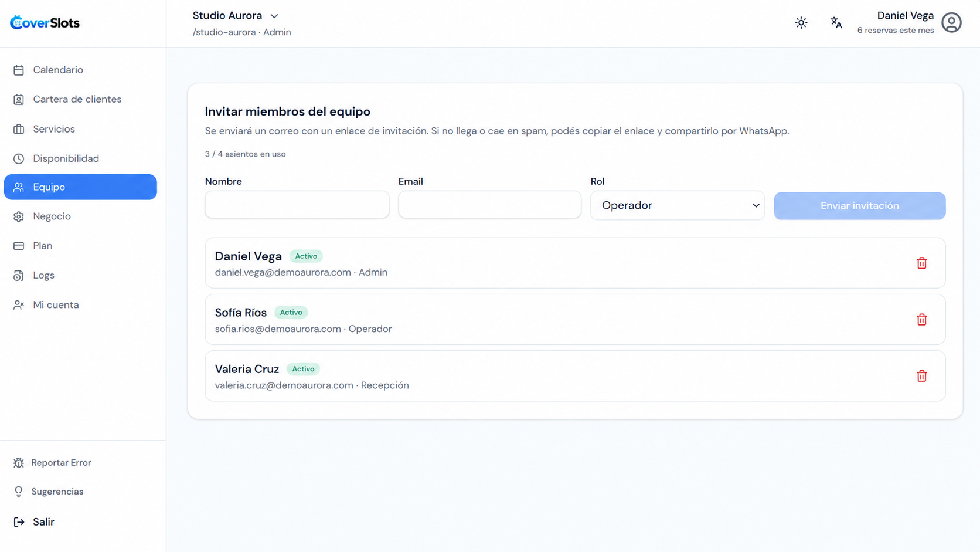This screenshot has height=552, width=980.
Task: Focus the Nombre input field
Action: pos(297,204)
